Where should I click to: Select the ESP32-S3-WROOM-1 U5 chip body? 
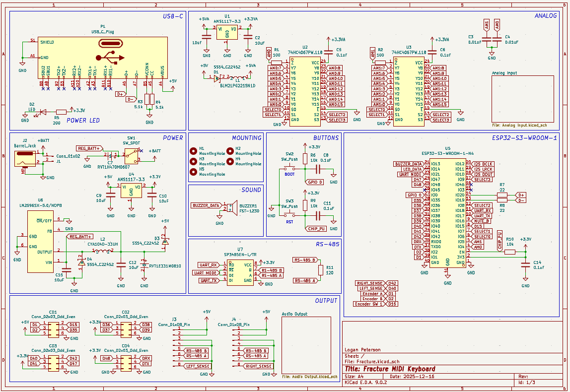pyautogui.click(x=447, y=211)
